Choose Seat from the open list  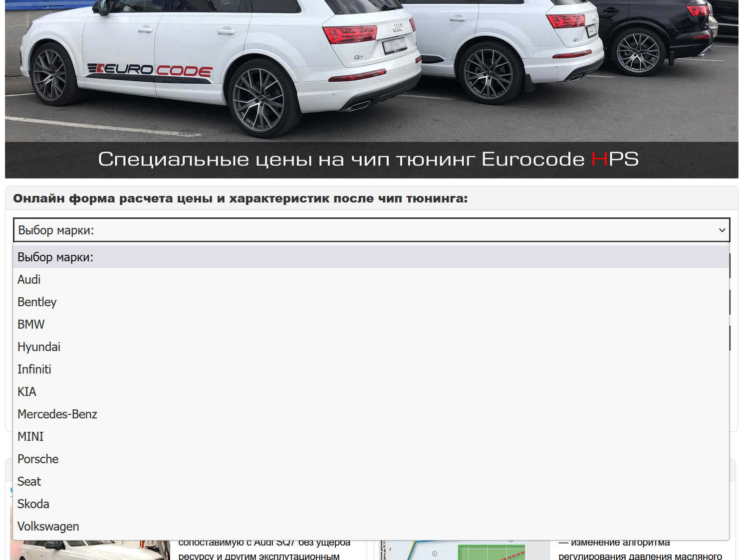click(29, 481)
